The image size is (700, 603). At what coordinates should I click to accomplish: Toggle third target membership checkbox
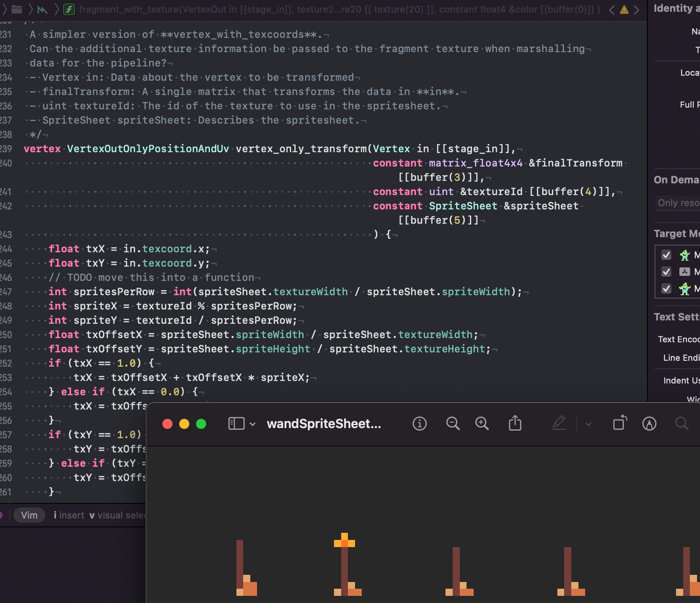click(666, 288)
